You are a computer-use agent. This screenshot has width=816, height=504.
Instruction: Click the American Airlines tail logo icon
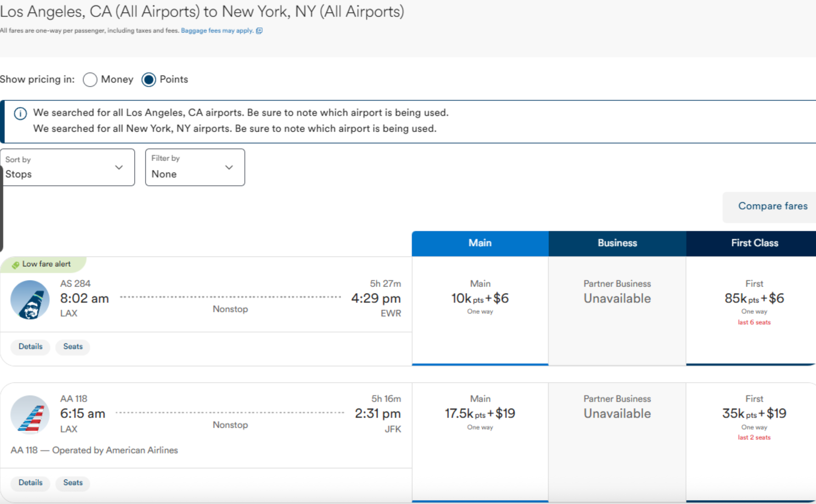pos(30,415)
